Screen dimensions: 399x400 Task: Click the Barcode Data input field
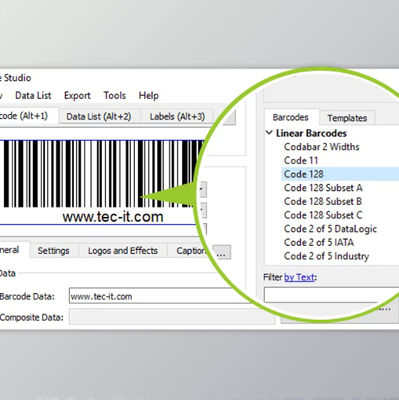tap(160, 296)
